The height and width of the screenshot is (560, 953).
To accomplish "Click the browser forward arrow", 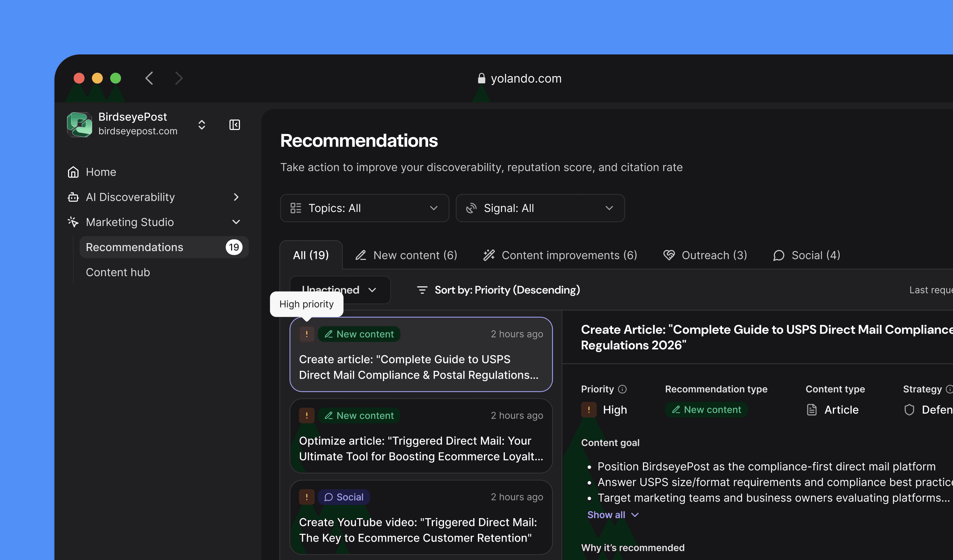I will 179,78.
